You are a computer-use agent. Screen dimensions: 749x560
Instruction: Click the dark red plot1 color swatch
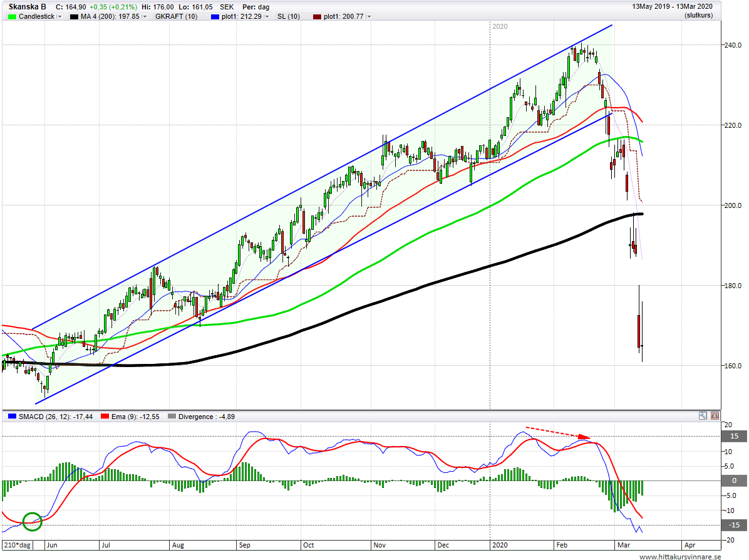coord(317,17)
